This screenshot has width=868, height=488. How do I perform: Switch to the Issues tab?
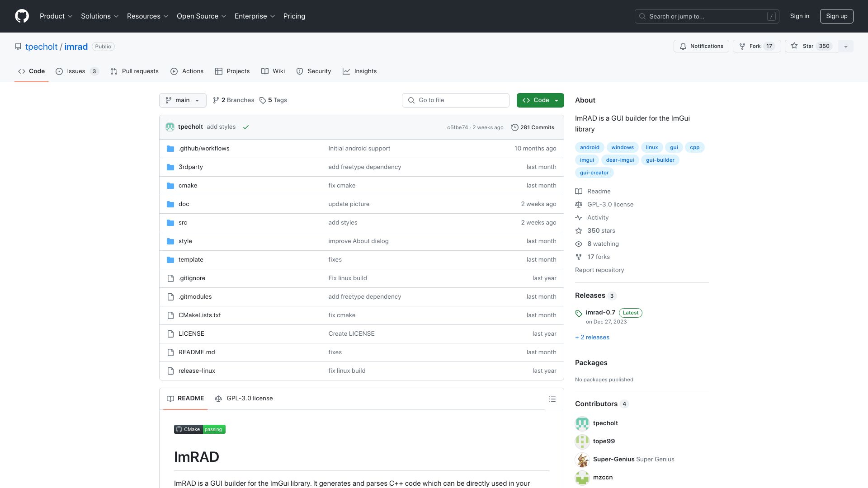(77, 71)
